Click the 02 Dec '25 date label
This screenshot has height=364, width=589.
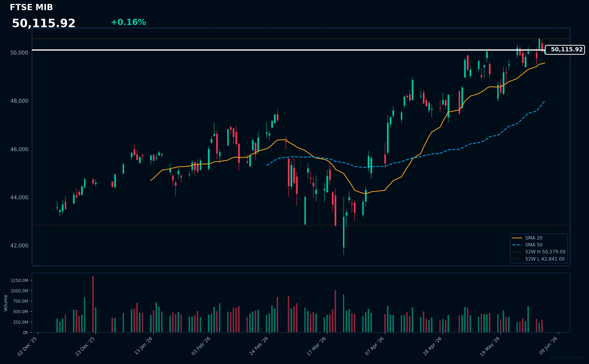27,346
